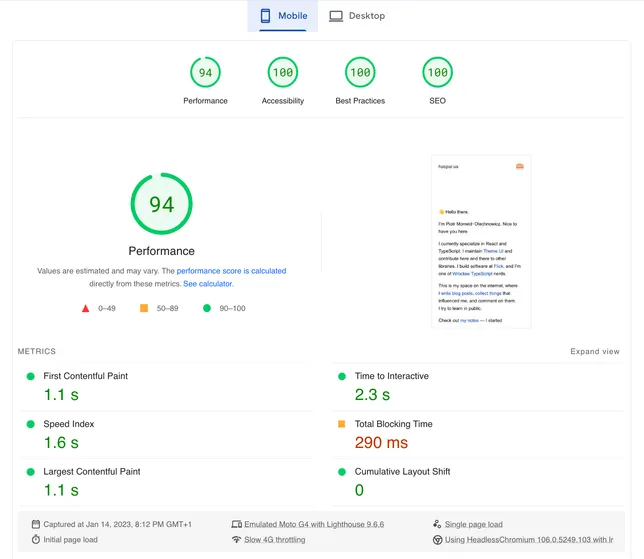The height and width of the screenshot is (559, 644).
Task: Click the Total Blocking Time metric
Action: [x=393, y=424]
